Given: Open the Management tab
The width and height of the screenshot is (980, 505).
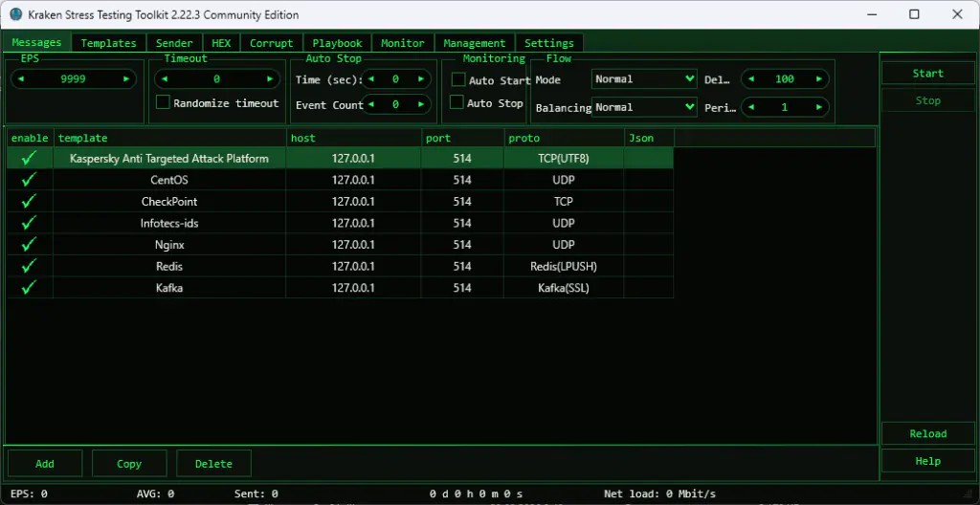Looking at the screenshot, I should [475, 43].
